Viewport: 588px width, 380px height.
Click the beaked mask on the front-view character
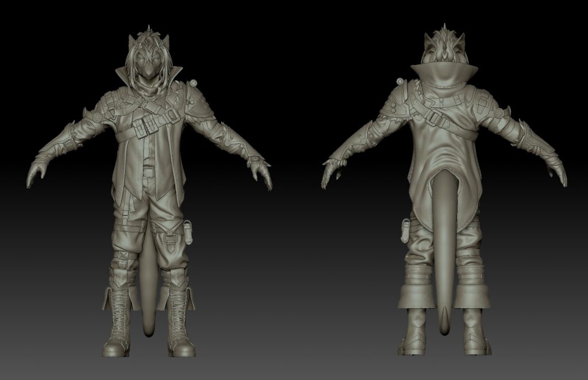149,72
